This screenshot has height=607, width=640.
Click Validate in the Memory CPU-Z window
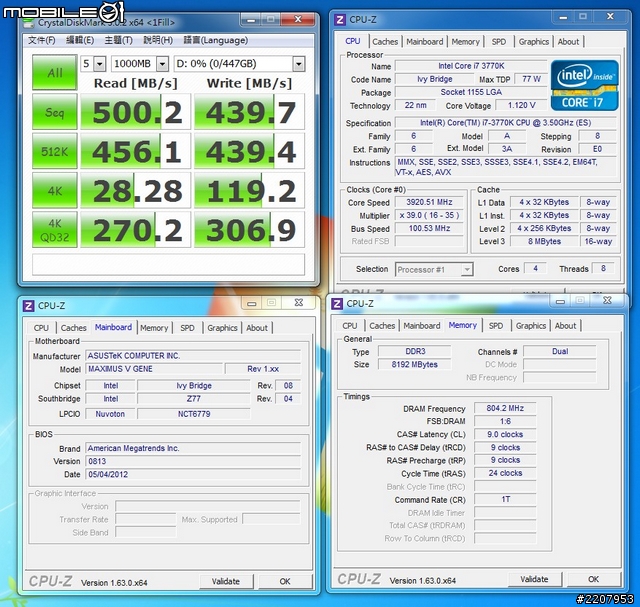click(534, 579)
